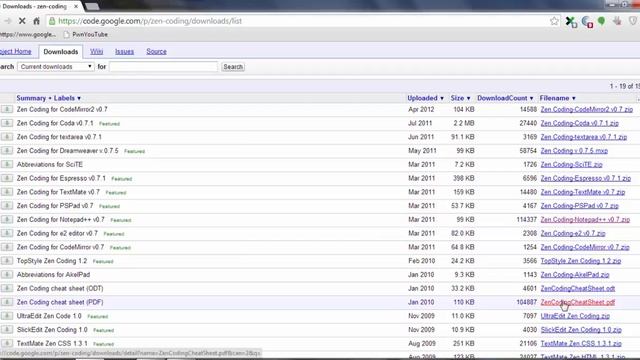Image resolution: width=640 pixels, height=360 pixels.
Task: Open the Size column sort menu
Action: (460, 98)
